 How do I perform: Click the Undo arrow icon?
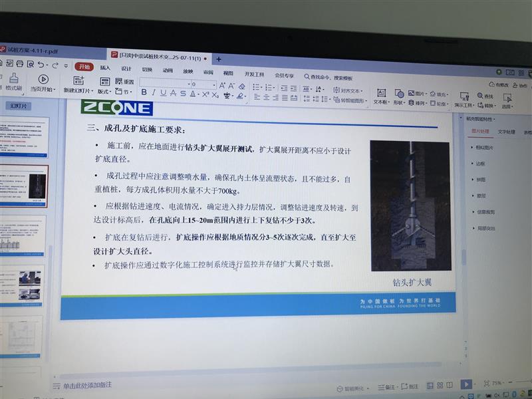click(x=42, y=65)
